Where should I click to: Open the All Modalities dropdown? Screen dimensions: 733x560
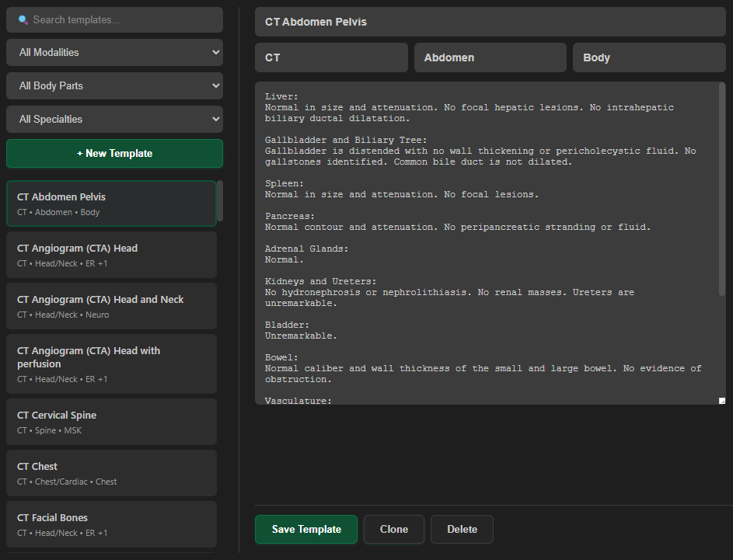point(114,53)
